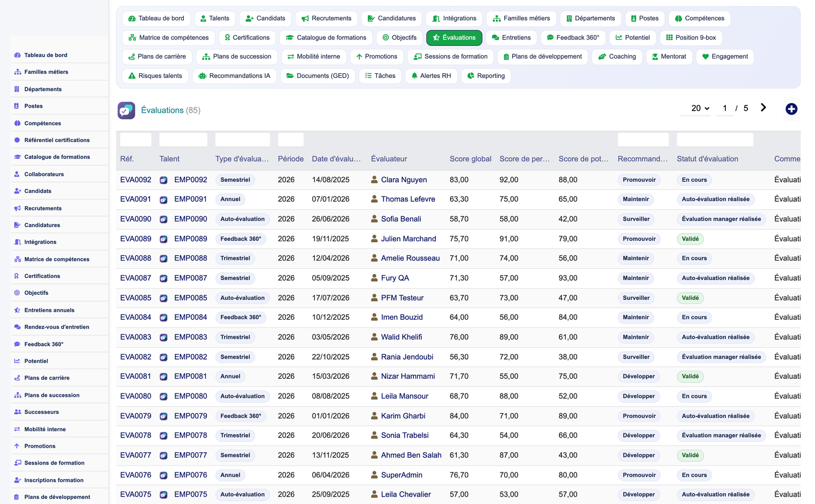The width and height of the screenshot is (815, 504).
Task: Open Risques talents button
Action: (x=155, y=76)
